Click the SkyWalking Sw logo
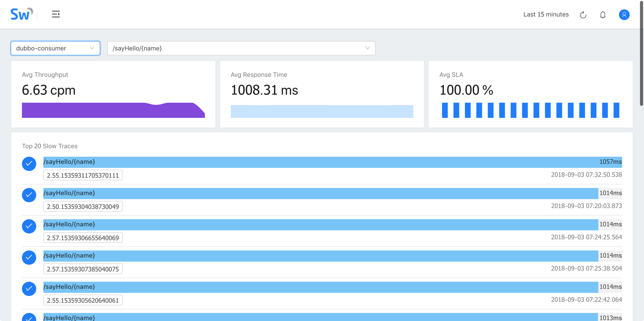This screenshot has height=321, width=644. [x=21, y=14]
